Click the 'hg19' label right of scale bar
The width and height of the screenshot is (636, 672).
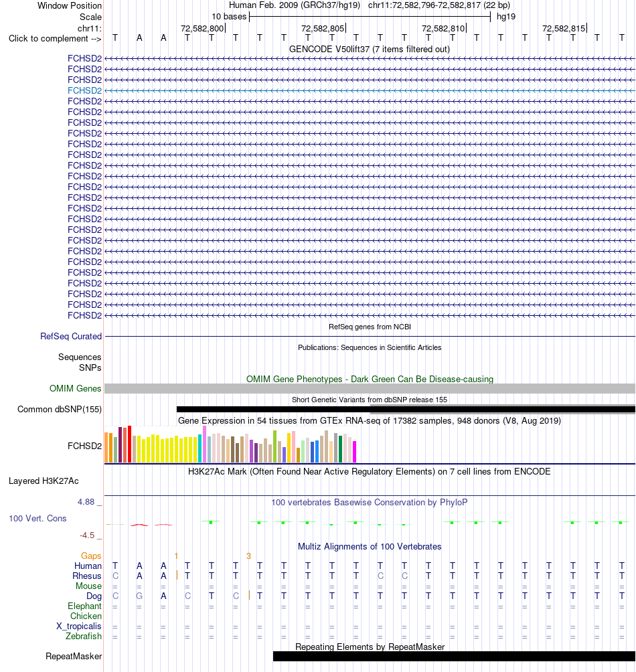(506, 17)
